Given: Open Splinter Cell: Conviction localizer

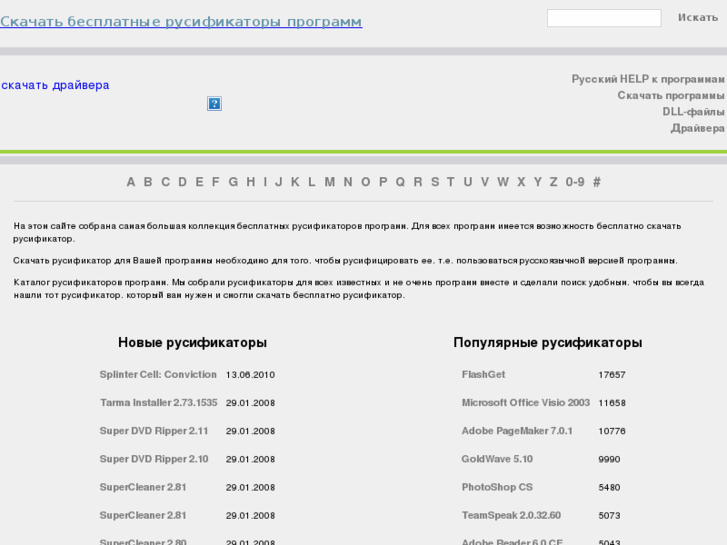Looking at the screenshot, I should pyautogui.click(x=158, y=375).
